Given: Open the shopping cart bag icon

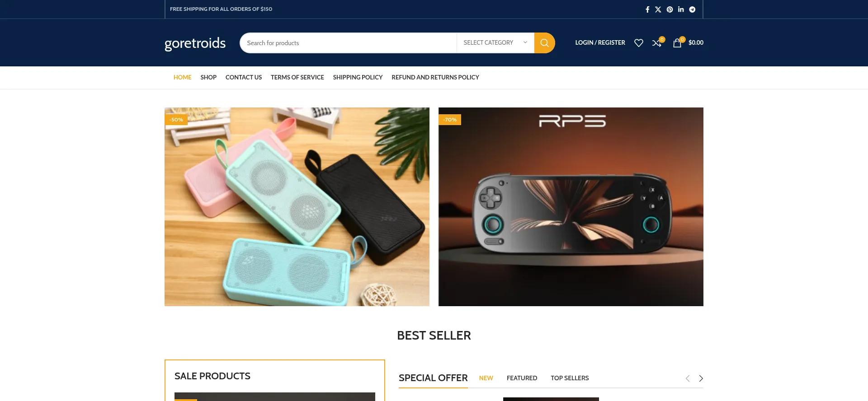Looking at the screenshot, I should pos(677,43).
